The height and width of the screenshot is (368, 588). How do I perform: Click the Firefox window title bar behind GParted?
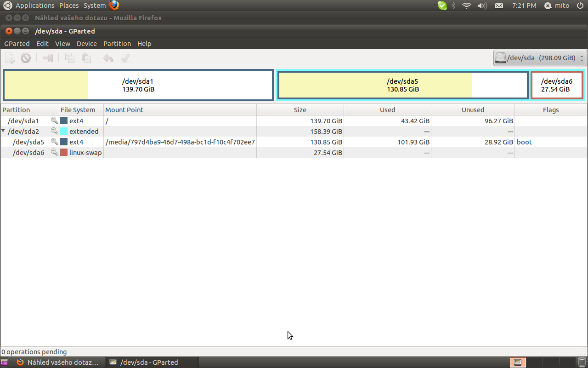[294, 18]
